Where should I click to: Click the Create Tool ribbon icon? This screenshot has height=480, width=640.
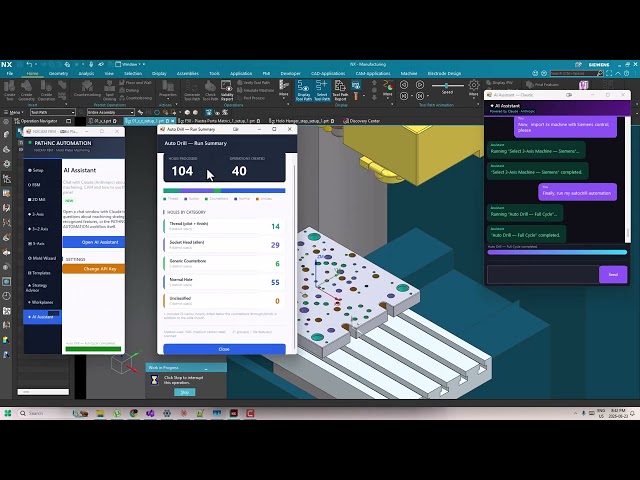click(9, 90)
